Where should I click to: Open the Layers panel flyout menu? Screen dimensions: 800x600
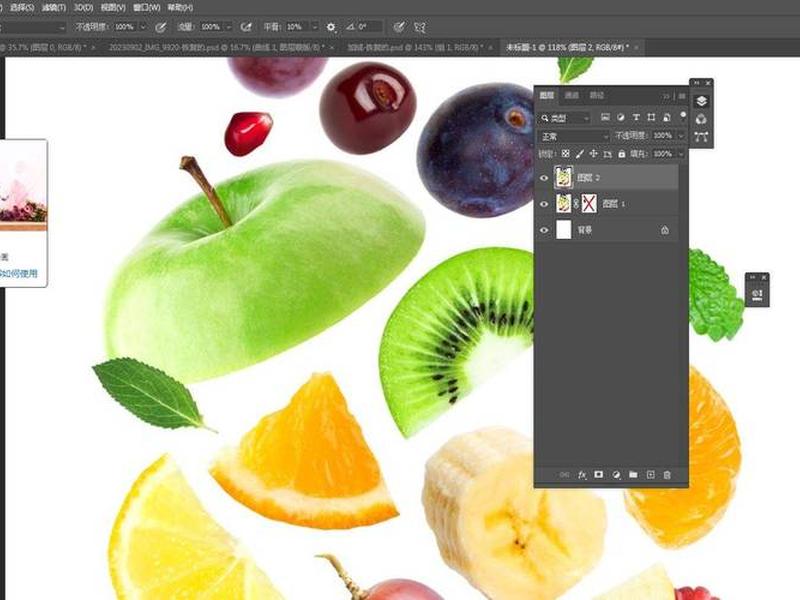682,96
